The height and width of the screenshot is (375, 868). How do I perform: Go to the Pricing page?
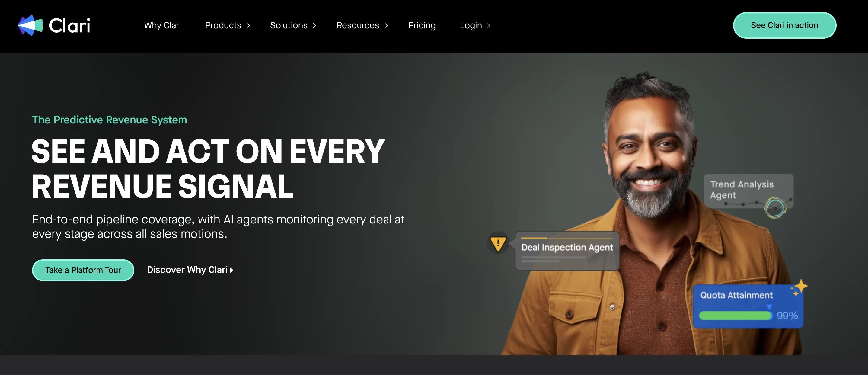point(422,26)
